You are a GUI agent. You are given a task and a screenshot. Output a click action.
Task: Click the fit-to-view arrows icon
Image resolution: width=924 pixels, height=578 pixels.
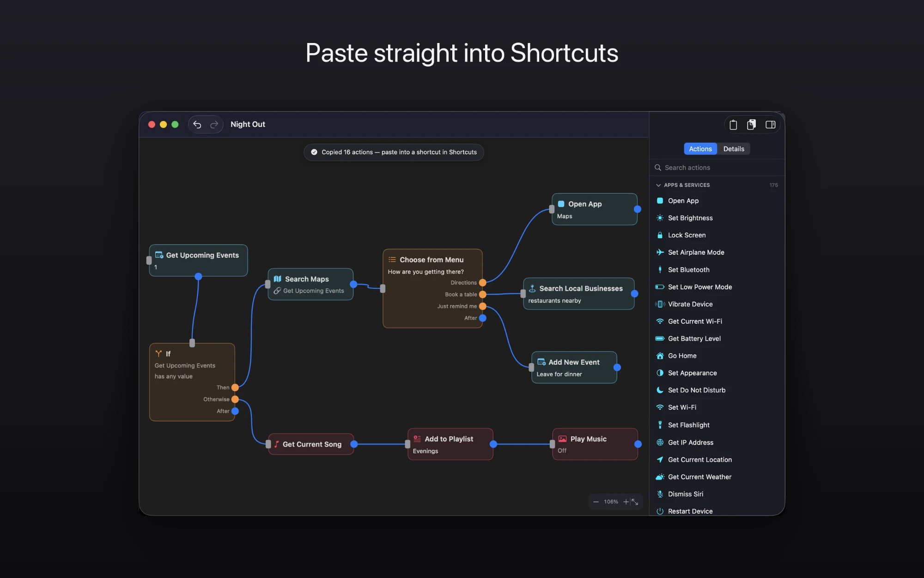(x=635, y=502)
